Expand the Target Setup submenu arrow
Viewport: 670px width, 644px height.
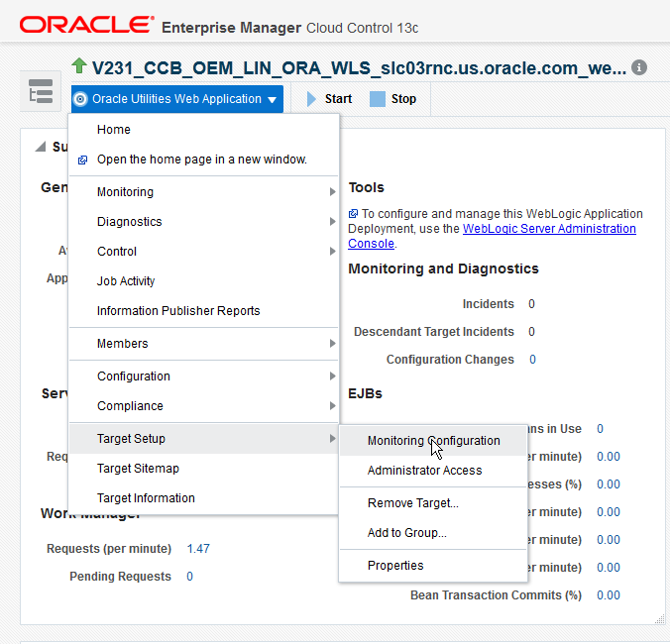pos(332,438)
